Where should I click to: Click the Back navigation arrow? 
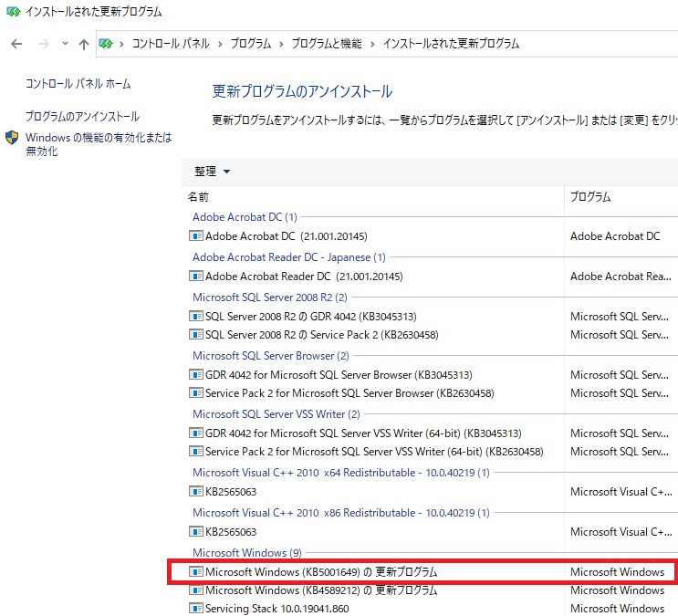click(x=16, y=44)
